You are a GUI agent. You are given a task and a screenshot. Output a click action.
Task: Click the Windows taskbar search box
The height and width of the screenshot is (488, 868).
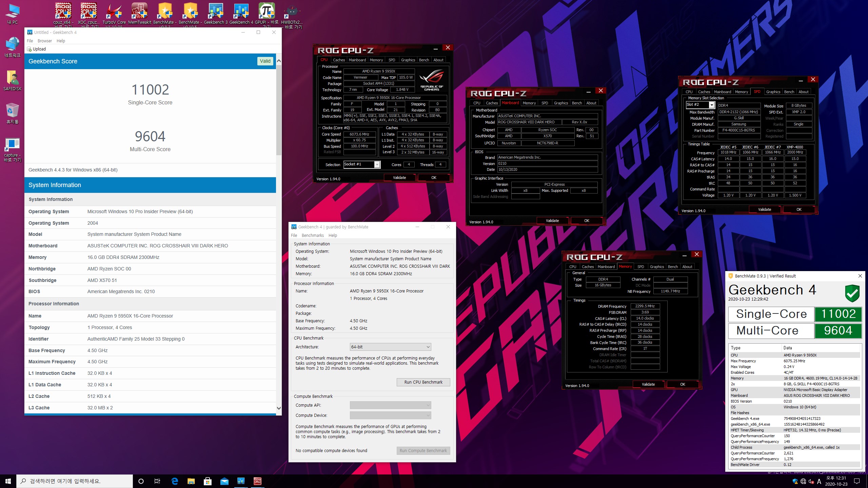click(75, 481)
